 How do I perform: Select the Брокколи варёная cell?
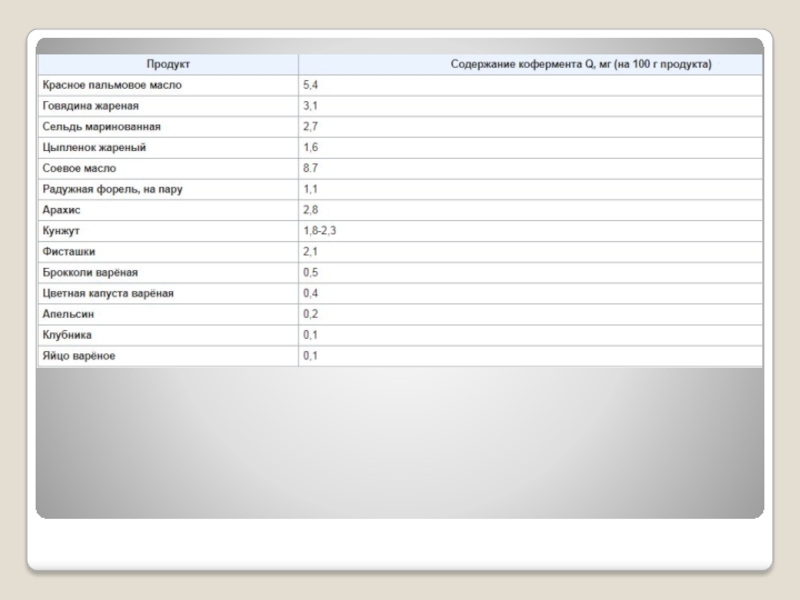[x=90, y=272]
